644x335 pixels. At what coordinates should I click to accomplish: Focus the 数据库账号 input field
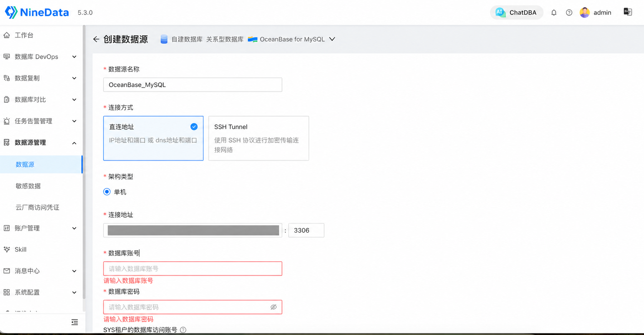click(x=193, y=269)
